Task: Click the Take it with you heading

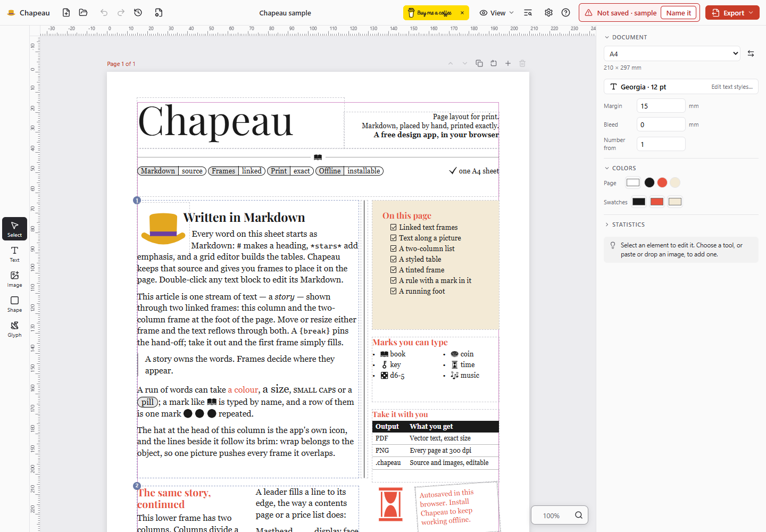Action: 400,414
